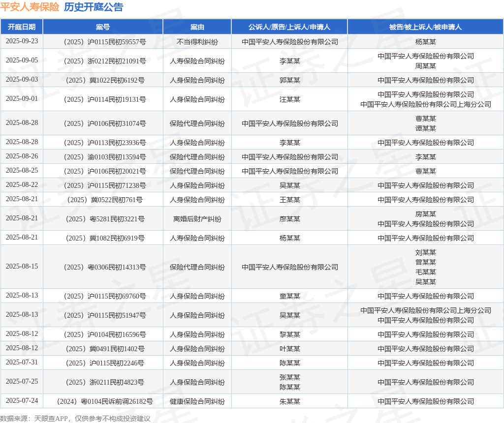Select case number 沪0104民初16596号
This screenshot has height=423, width=504.
[105, 334]
